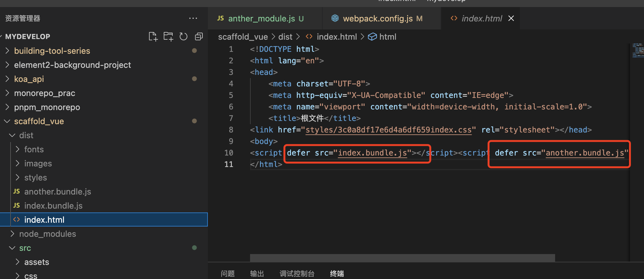Viewport: 644px width, 279px height.
Task: Open the 调试控制台 panel tab
Action: tap(297, 274)
